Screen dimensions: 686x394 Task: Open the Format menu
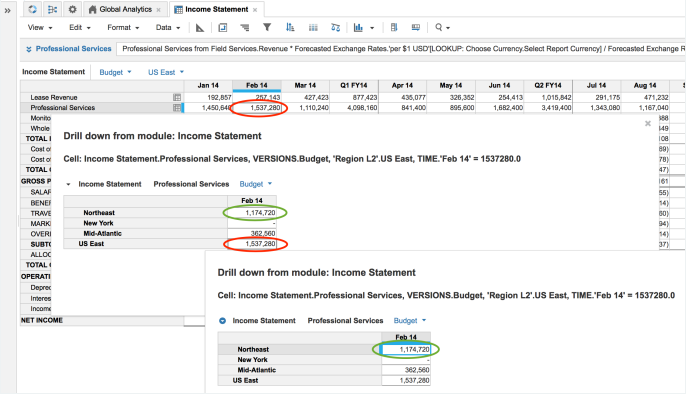pos(123,28)
